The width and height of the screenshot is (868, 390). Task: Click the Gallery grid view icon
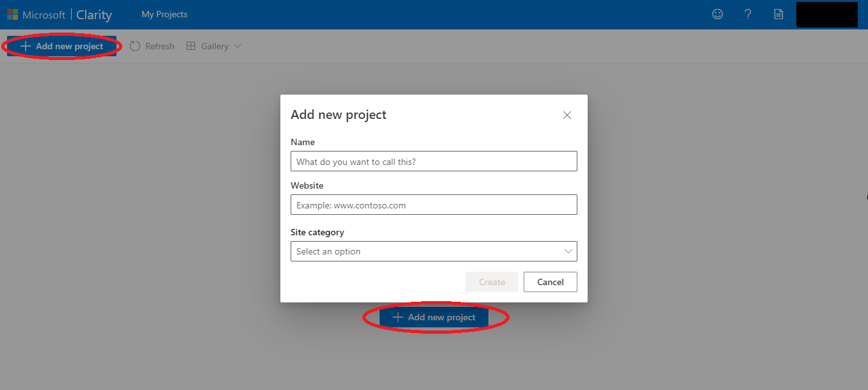[x=191, y=46]
